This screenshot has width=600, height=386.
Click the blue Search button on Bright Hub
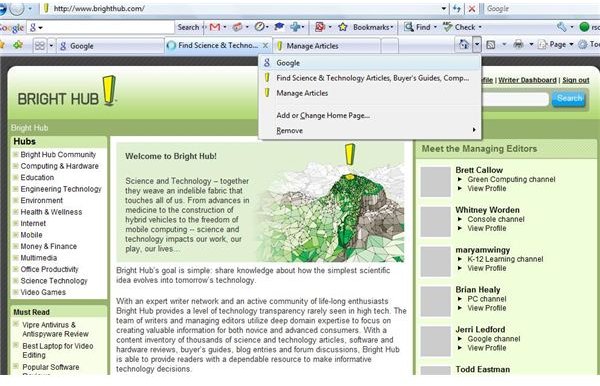(x=569, y=99)
